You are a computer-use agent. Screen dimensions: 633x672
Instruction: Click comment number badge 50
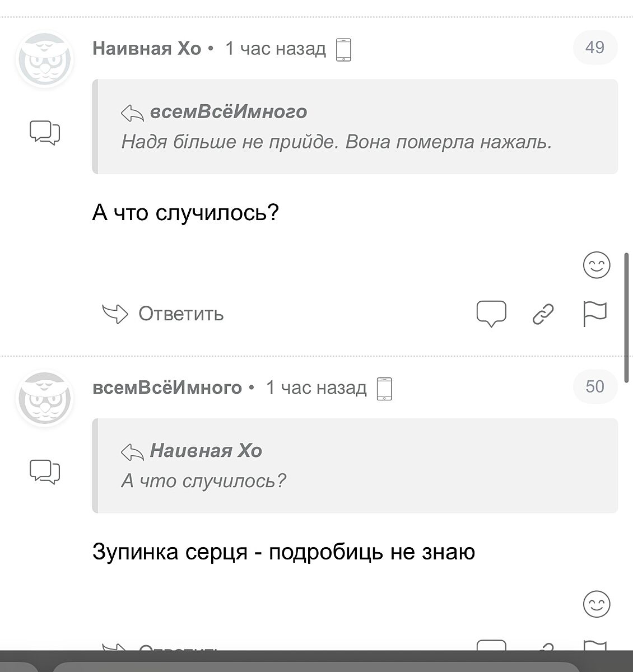[595, 386]
